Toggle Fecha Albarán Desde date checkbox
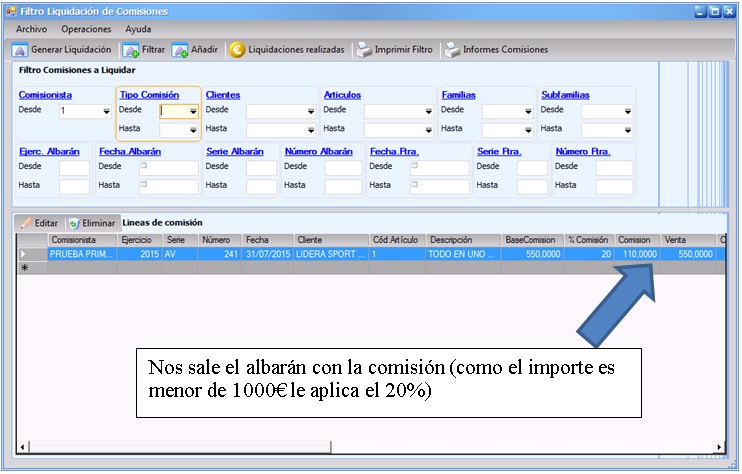Screen dimensions: 742x474 [x=144, y=167]
